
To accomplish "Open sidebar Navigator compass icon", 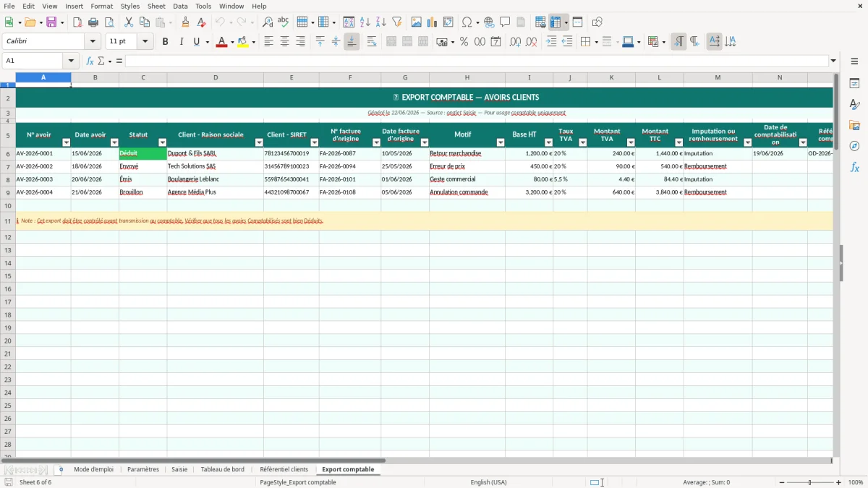I will pos(854,146).
